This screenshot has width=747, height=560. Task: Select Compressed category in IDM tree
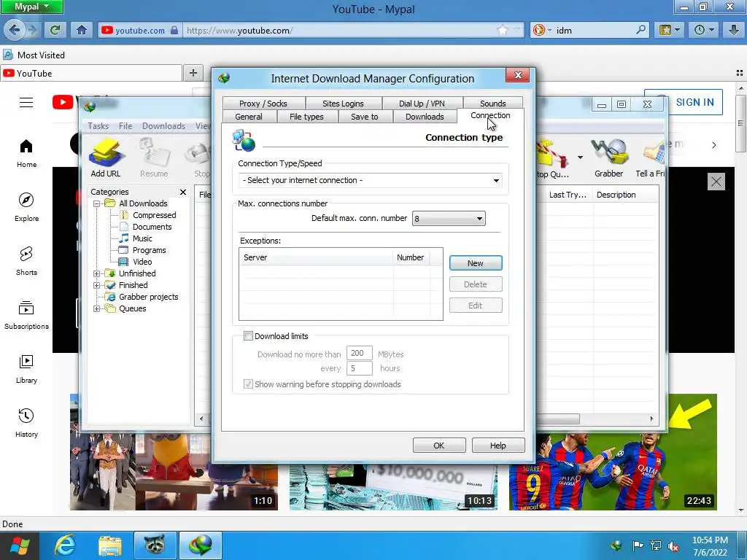pyautogui.click(x=155, y=215)
